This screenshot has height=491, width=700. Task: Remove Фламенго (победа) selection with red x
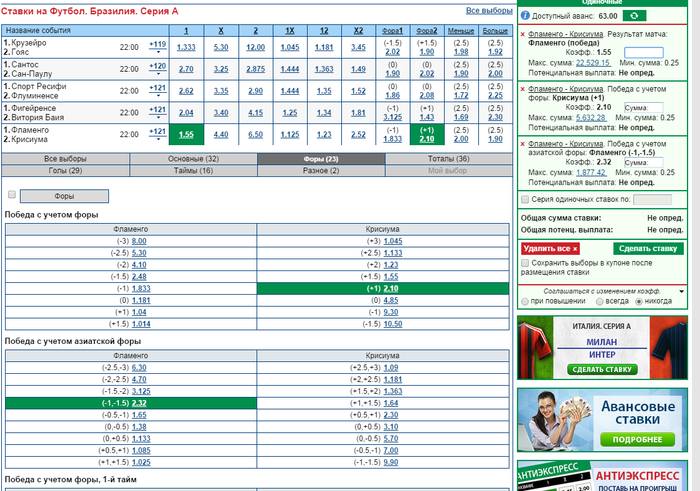pos(523,34)
